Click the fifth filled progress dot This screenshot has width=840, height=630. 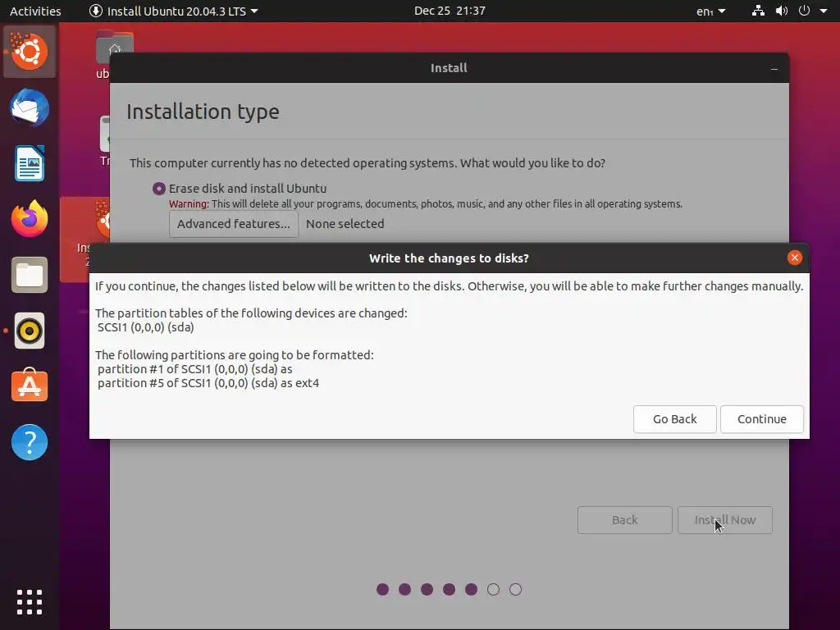471,589
